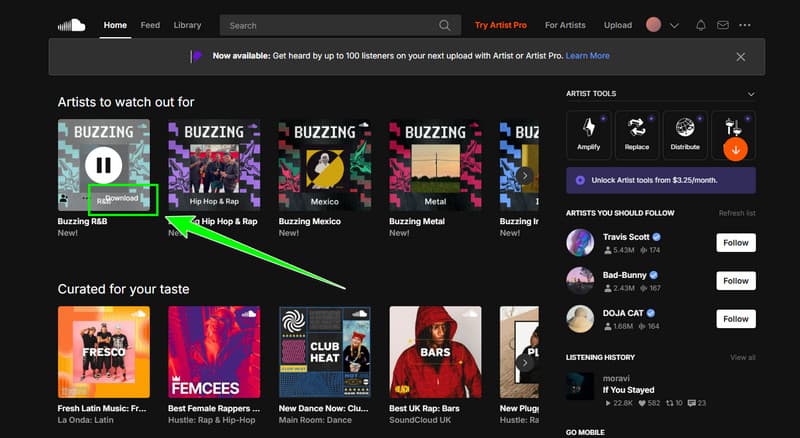Open the Replace artist tool
The height and width of the screenshot is (438, 800).
[637, 135]
